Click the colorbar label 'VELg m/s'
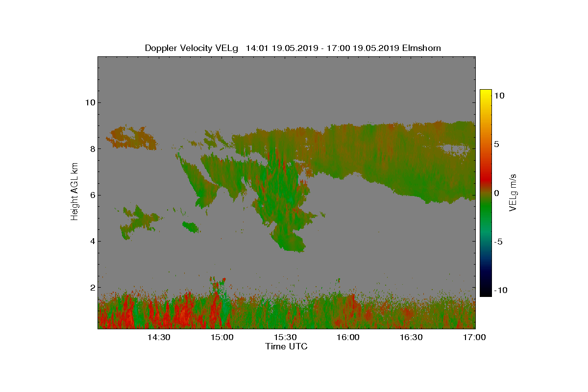The height and width of the screenshot is (392, 588). (x=513, y=193)
